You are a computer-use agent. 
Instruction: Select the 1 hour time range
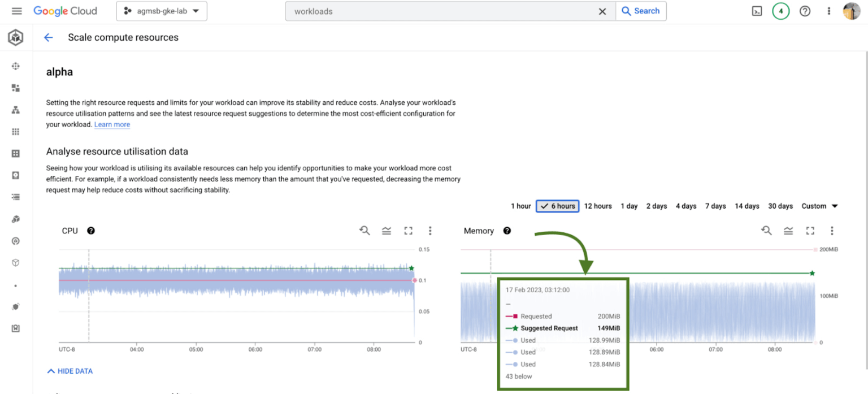coord(520,206)
